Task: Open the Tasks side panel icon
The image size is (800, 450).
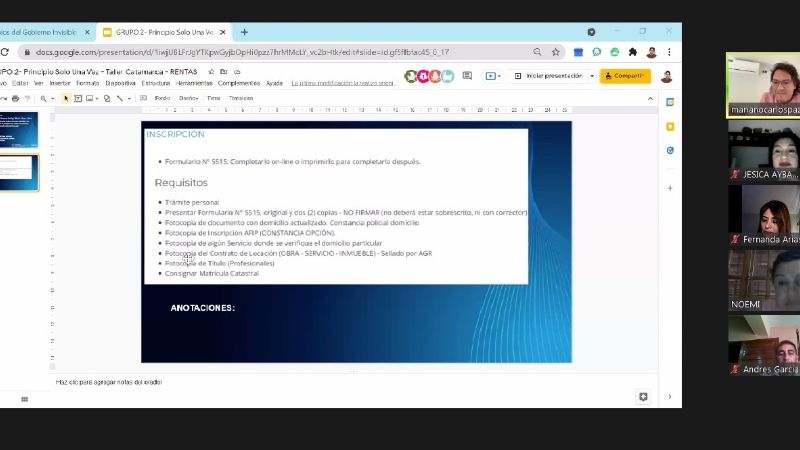Action: (670, 151)
